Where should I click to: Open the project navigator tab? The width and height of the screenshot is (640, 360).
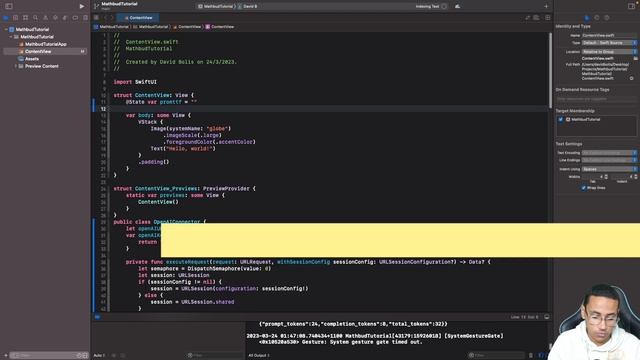6,18
